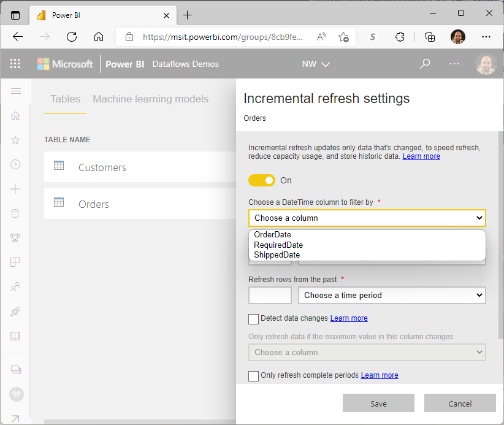Click the Cancel button
The width and height of the screenshot is (504, 425).
point(460,404)
